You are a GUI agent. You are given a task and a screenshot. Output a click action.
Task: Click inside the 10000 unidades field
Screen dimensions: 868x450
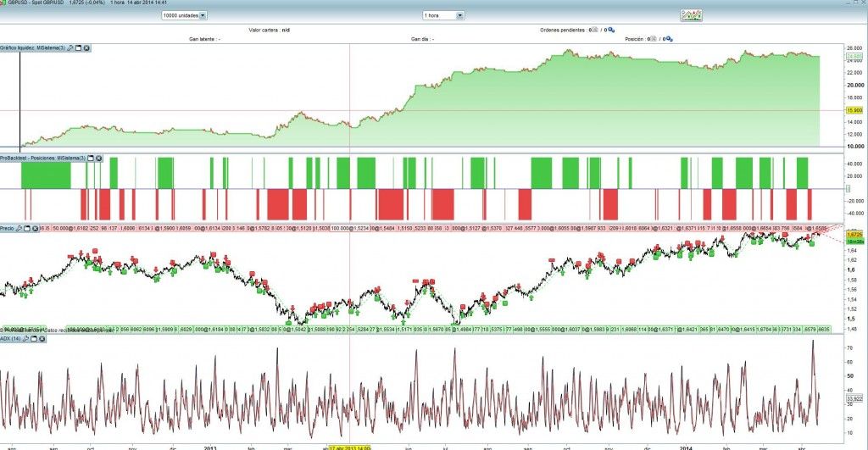pos(181,15)
